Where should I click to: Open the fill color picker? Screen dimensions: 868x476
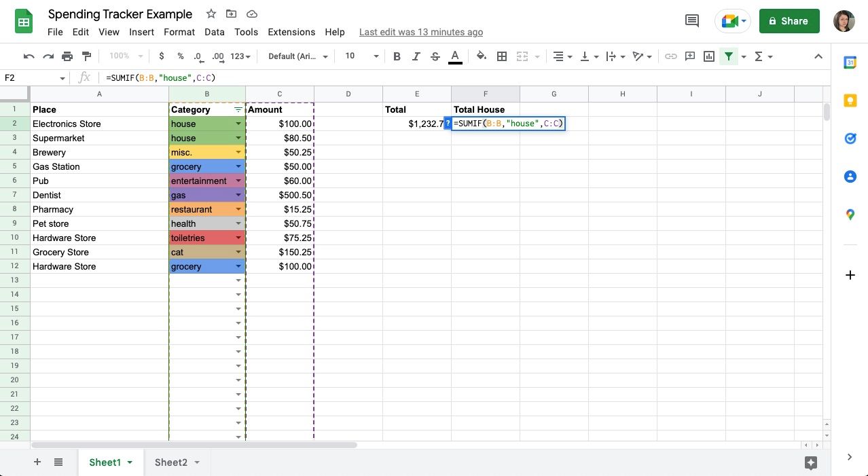482,56
